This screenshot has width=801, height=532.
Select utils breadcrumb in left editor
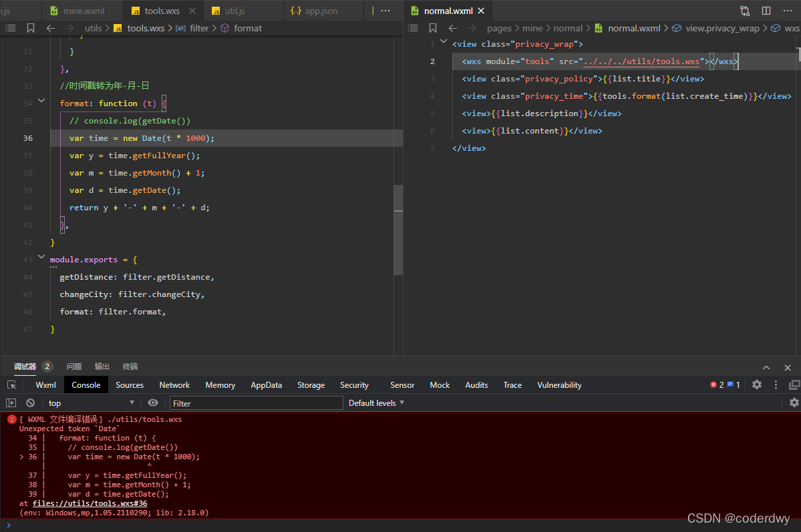pyautogui.click(x=93, y=28)
